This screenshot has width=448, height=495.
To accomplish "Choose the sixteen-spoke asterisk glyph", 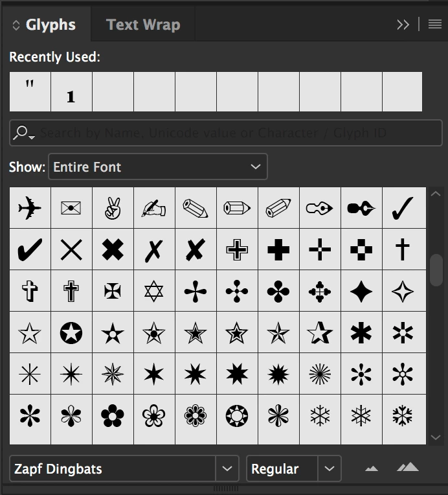I will click(x=320, y=374).
